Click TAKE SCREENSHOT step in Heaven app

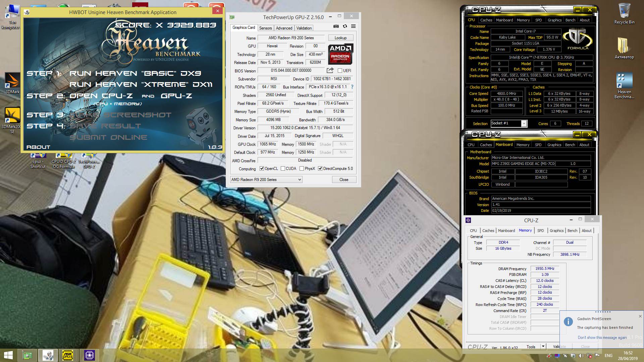(120, 115)
